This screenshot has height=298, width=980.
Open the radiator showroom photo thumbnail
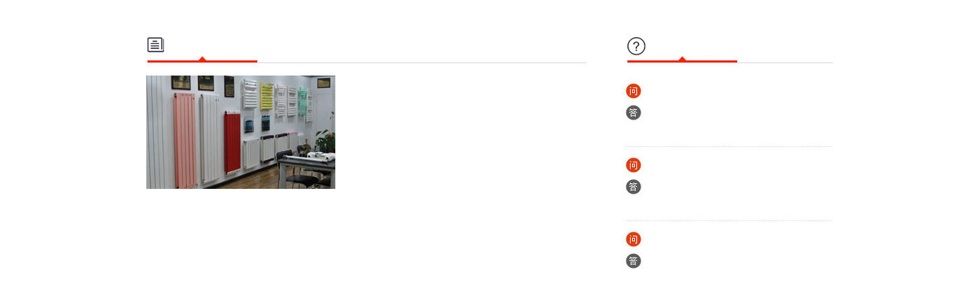click(241, 132)
